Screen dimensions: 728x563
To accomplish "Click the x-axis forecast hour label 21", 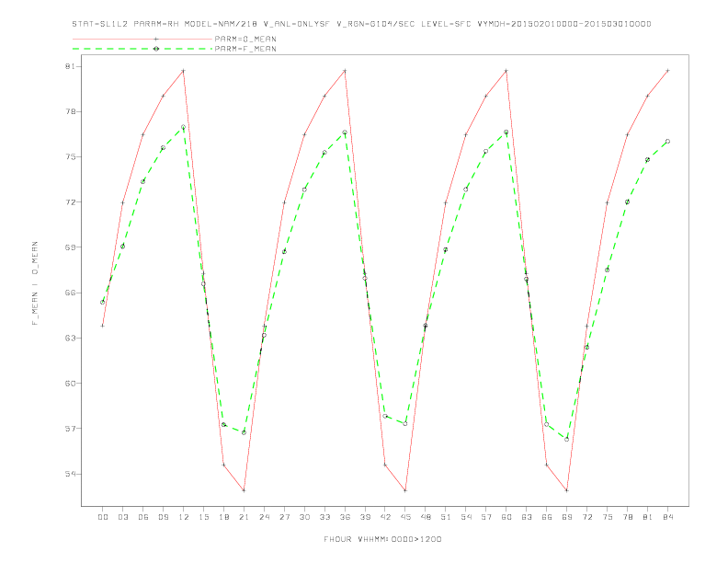I will [244, 517].
